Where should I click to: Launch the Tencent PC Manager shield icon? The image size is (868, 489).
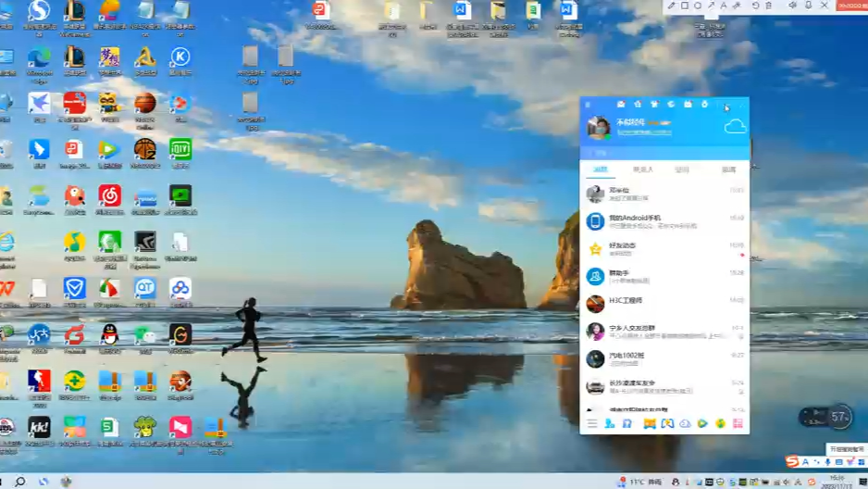pyautogui.click(x=74, y=289)
